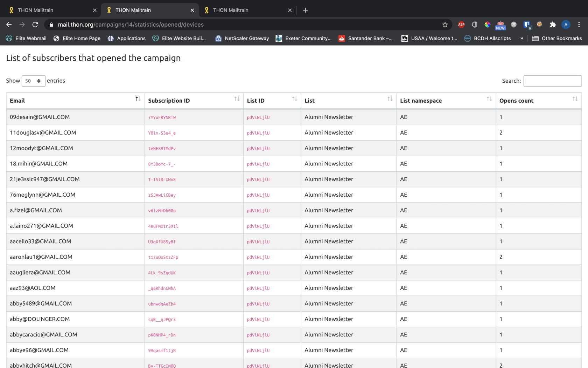Viewport: 588px width, 368px height.
Task: Reload the Mailtrain statistics page
Action: point(35,25)
